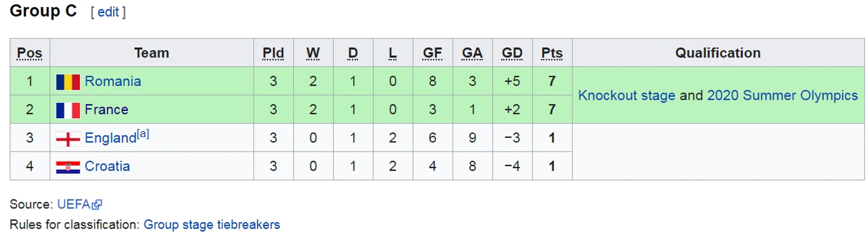Click the Pld column header abbreviation
Screen dimensions: 868x234
point(273,53)
